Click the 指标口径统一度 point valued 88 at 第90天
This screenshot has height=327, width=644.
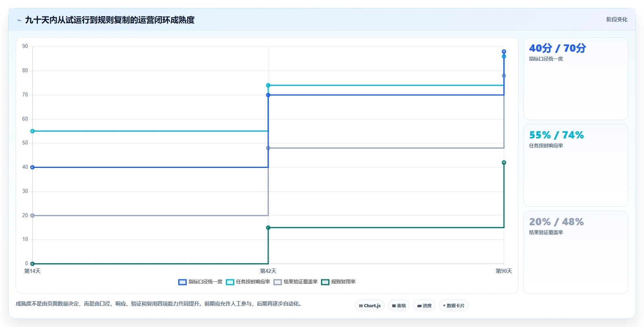[504, 52]
